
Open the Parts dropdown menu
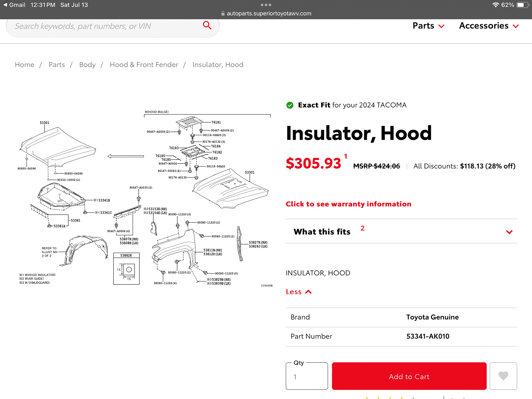428,26
